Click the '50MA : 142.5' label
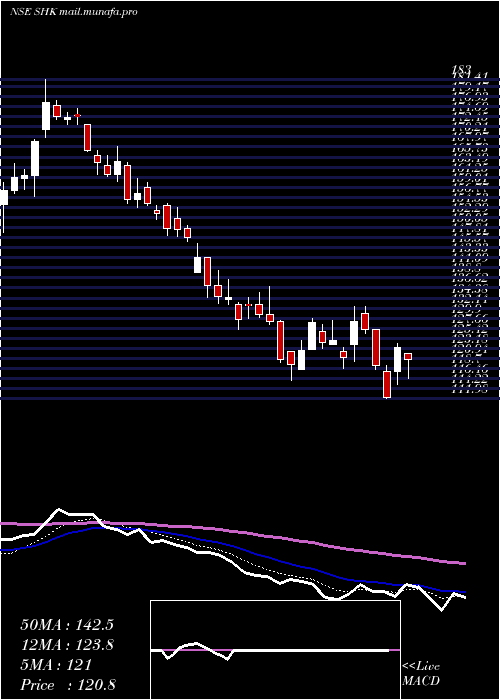The image size is (500, 700). click(67, 625)
